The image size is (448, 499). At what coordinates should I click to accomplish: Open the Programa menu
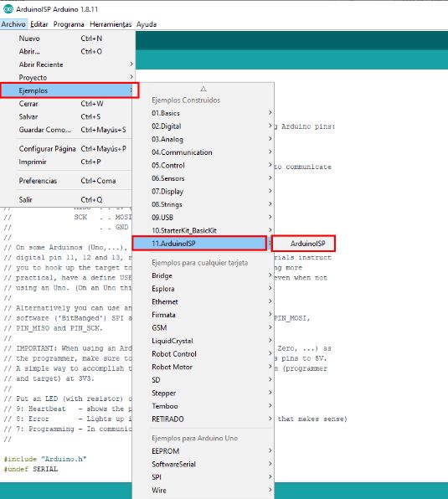[69, 24]
